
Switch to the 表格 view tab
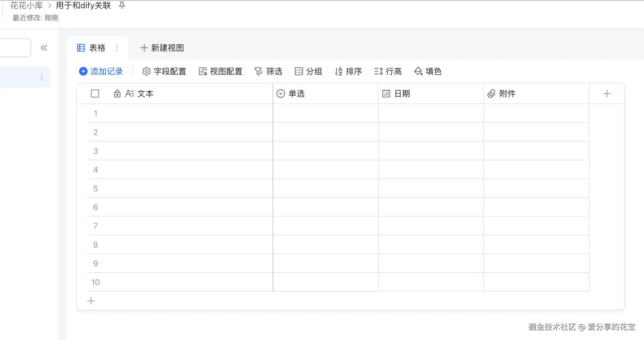click(x=92, y=48)
